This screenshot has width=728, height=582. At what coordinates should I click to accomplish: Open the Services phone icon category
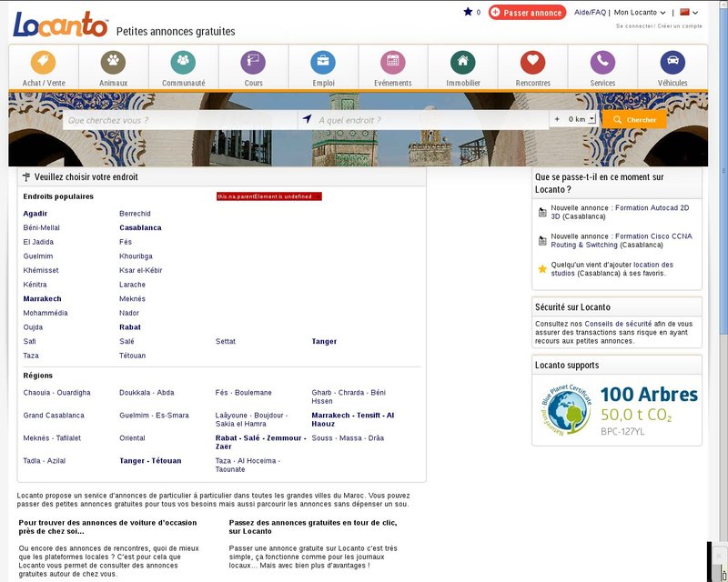tap(602, 63)
